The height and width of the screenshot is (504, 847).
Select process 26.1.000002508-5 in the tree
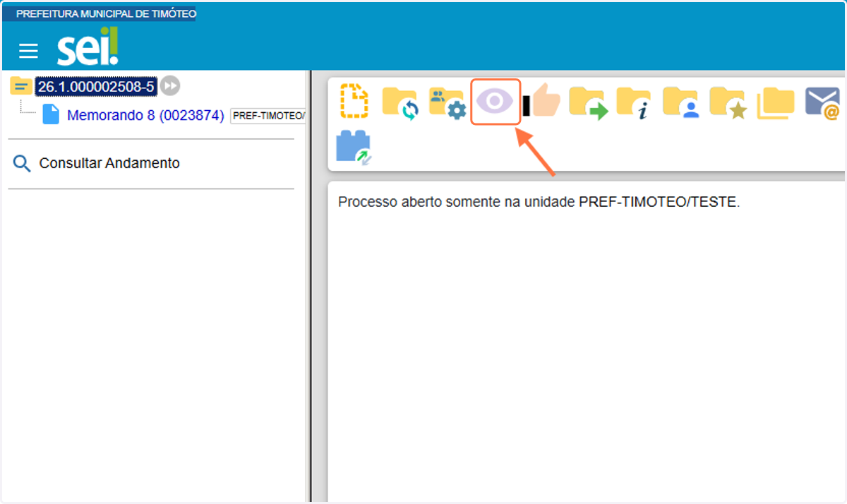[96, 87]
